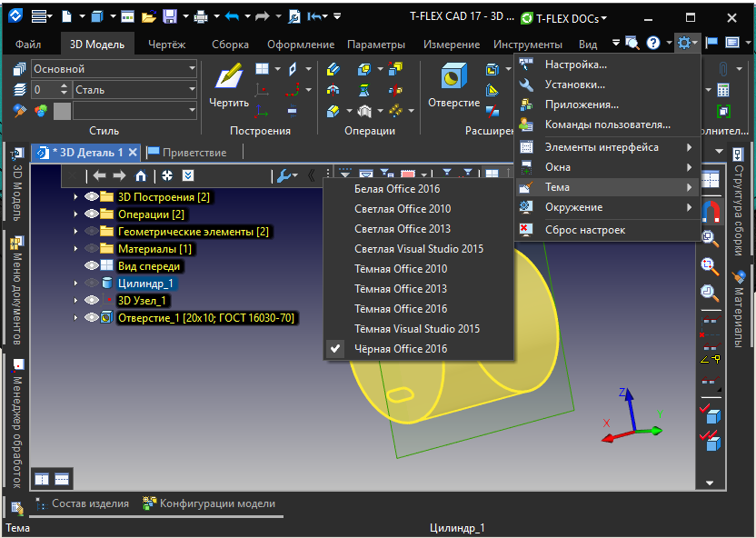This screenshot has width=756, height=538.
Task: Click the open folder icon in title bar
Action: pos(149,17)
